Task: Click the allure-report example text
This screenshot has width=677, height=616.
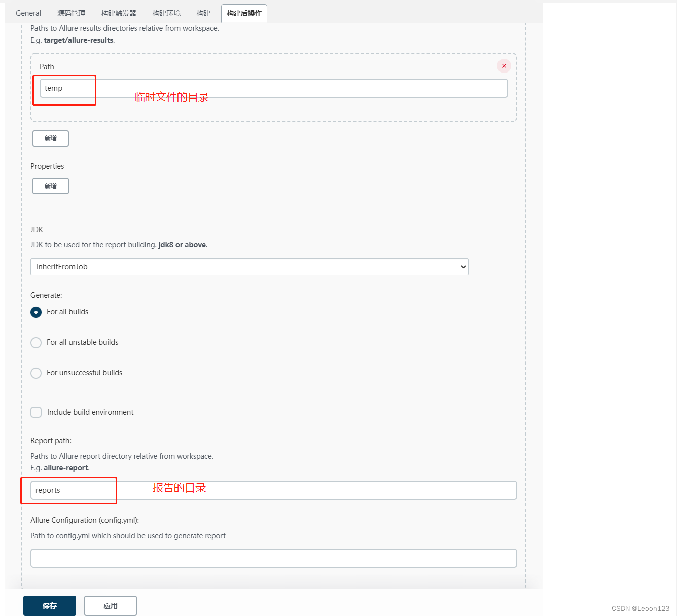Action: pyautogui.click(x=66, y=468)
